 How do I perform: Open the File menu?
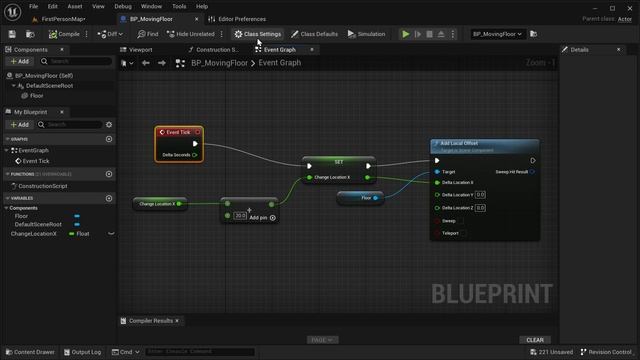(x=33, y=7)
